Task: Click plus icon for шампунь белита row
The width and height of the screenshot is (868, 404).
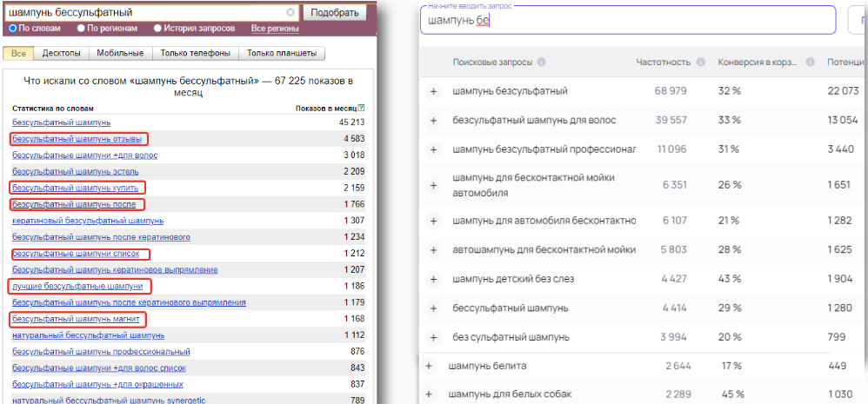Action: pos(428,366)
